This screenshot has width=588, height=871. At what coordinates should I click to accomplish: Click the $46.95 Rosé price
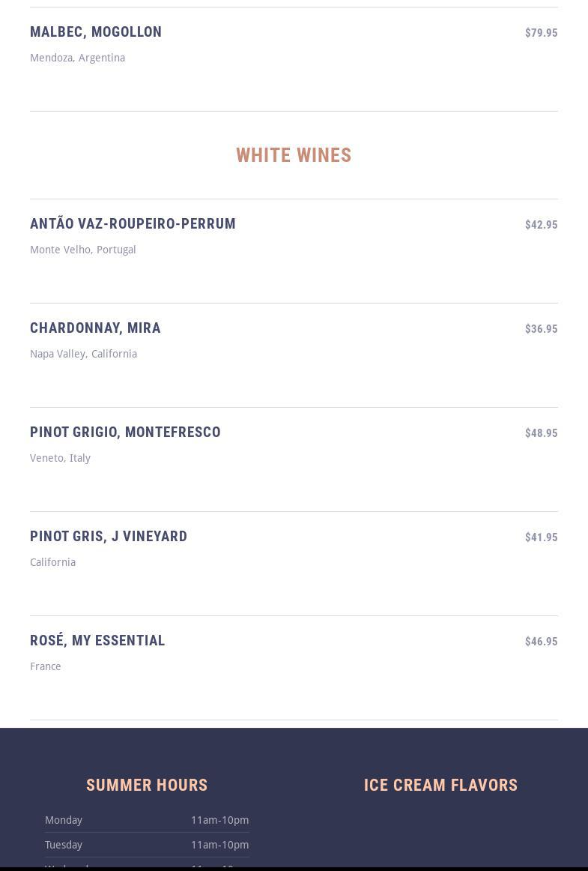(541, 642)
